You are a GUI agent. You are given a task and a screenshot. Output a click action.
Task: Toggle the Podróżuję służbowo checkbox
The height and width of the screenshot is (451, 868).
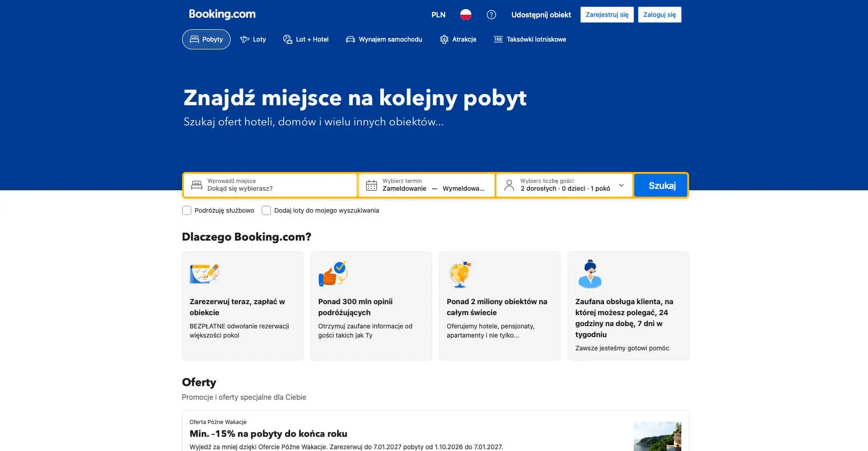click(x=187, y=210)
